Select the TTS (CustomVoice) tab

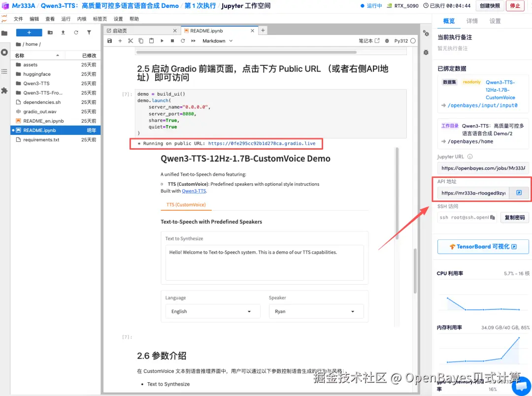pos(186,204)
